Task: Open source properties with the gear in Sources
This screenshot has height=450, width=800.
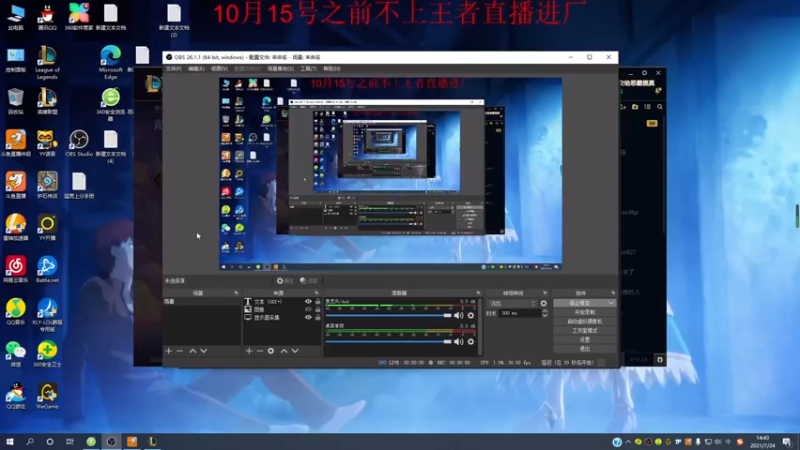Action: pos(271,351)
